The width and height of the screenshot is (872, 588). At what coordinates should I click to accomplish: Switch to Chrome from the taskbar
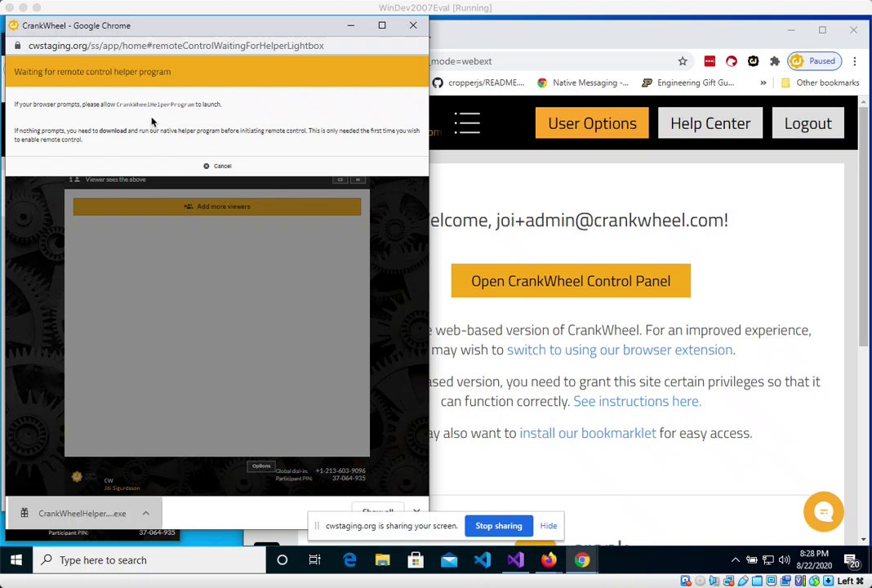[x=582, y=559]
